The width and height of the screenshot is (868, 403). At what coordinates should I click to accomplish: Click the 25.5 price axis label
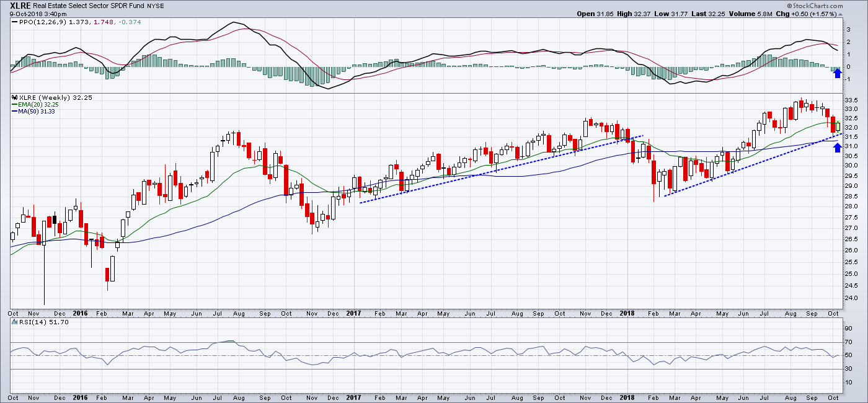(851, 262)
